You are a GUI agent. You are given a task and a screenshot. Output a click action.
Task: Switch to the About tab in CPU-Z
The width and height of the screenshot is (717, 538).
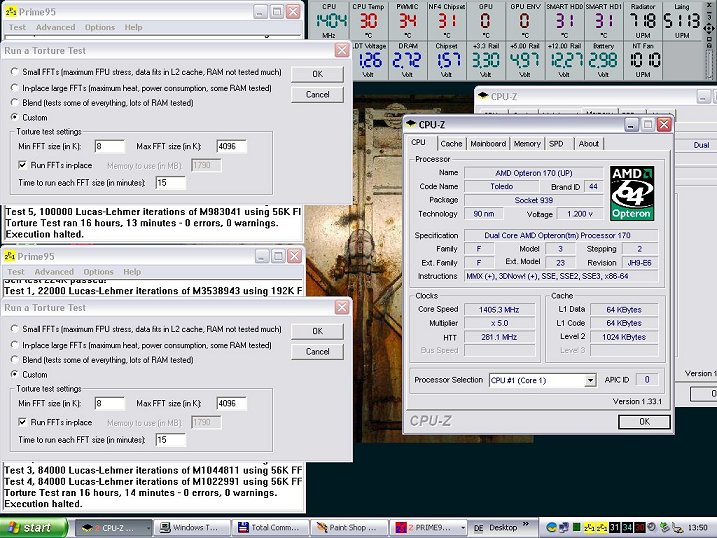point(589,144)
